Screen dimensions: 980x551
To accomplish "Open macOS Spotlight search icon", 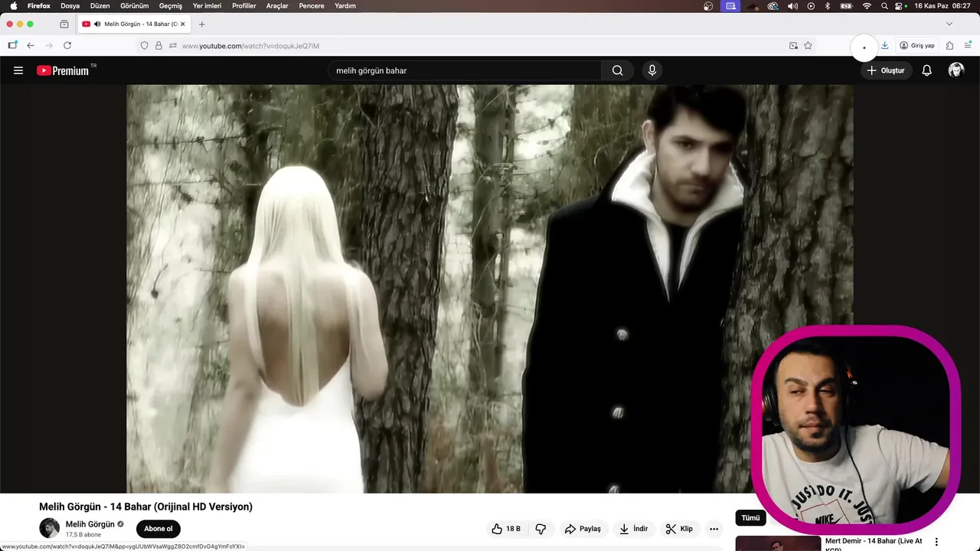I will click(884, 6).
